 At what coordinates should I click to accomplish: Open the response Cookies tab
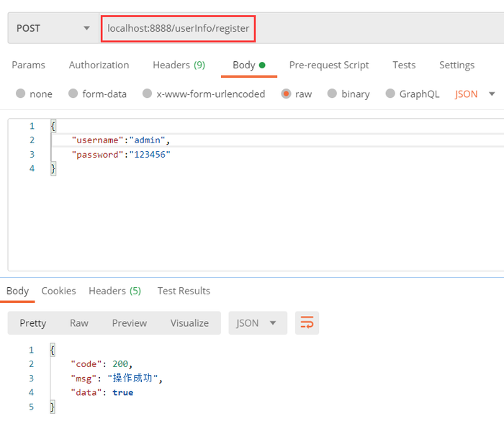[x=58, y=291]
